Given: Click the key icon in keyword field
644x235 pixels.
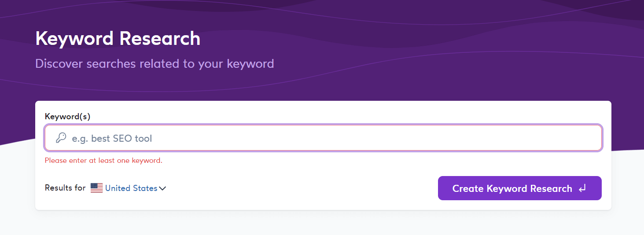Looking at the screenshot, I should (61, 138).
